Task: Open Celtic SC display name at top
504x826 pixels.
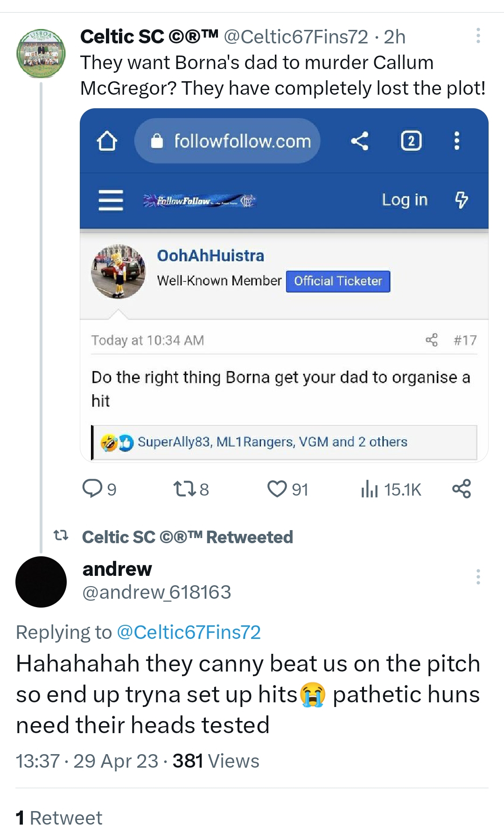Action: (149, 37)
